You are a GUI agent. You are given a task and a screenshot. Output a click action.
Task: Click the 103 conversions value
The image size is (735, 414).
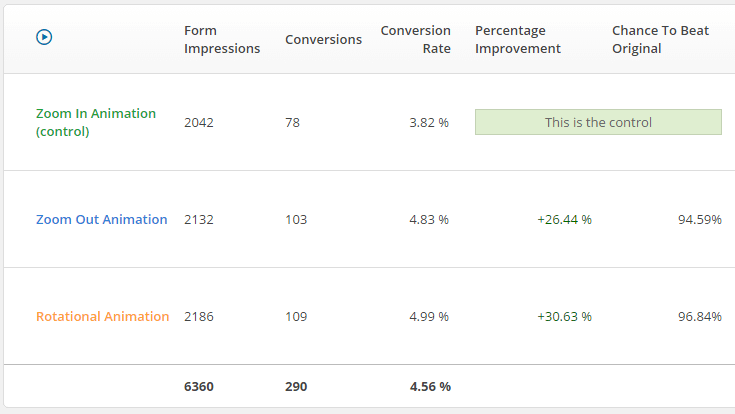[296, 219]
